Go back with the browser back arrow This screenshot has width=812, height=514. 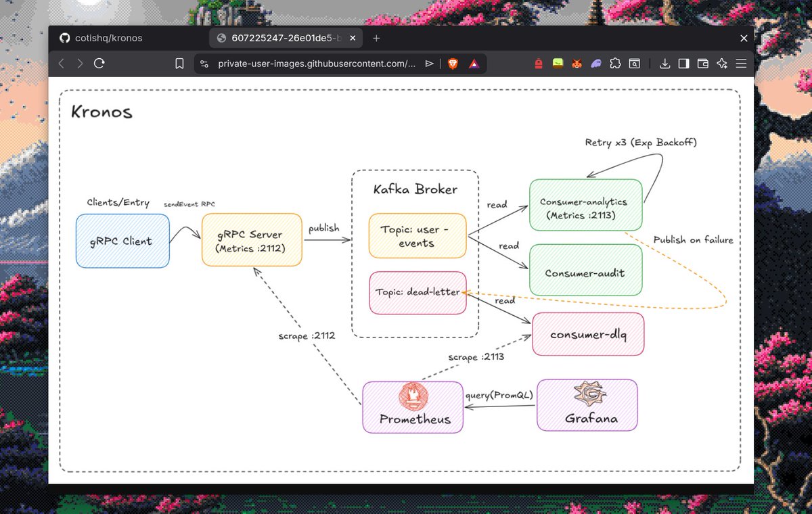coord(61,64)
